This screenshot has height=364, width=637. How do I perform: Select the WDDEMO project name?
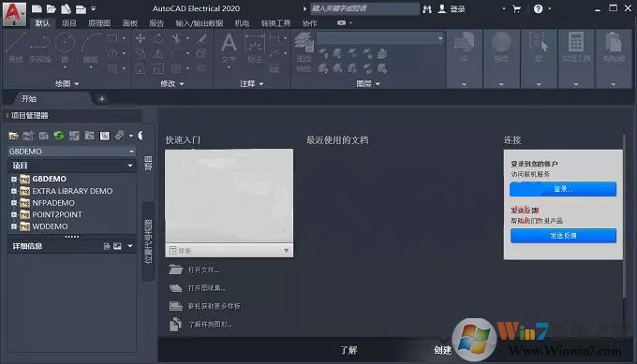tap(50, 226)
